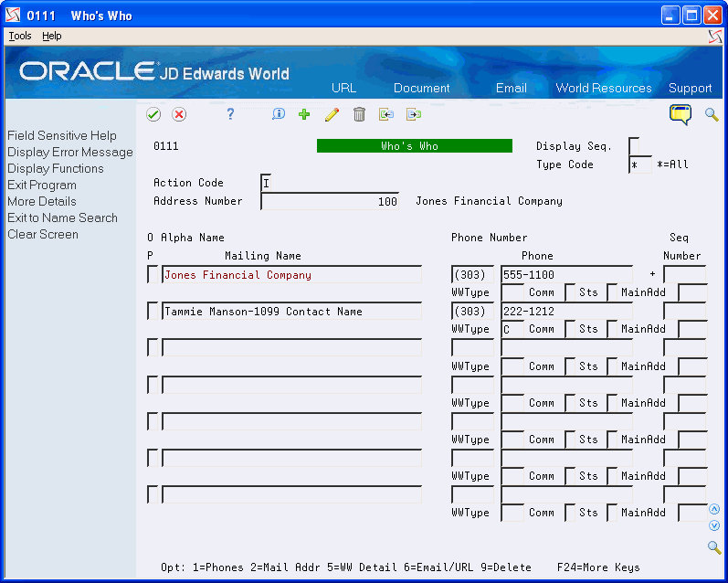Click area code field in Jones Financial row
The image size is (728, 583).
tap(472, 274)
